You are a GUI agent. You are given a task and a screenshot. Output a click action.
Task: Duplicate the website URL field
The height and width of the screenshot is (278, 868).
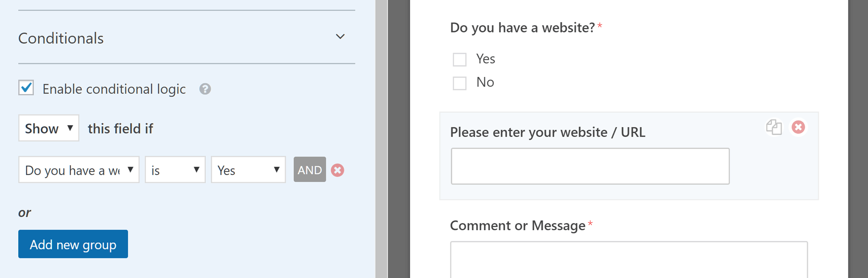pos(774,127)
